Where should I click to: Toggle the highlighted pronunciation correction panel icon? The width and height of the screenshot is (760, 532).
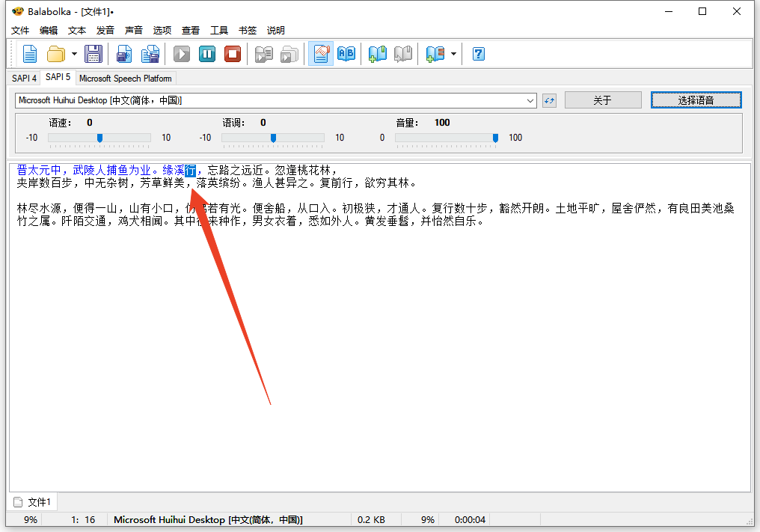click(321, 54)
